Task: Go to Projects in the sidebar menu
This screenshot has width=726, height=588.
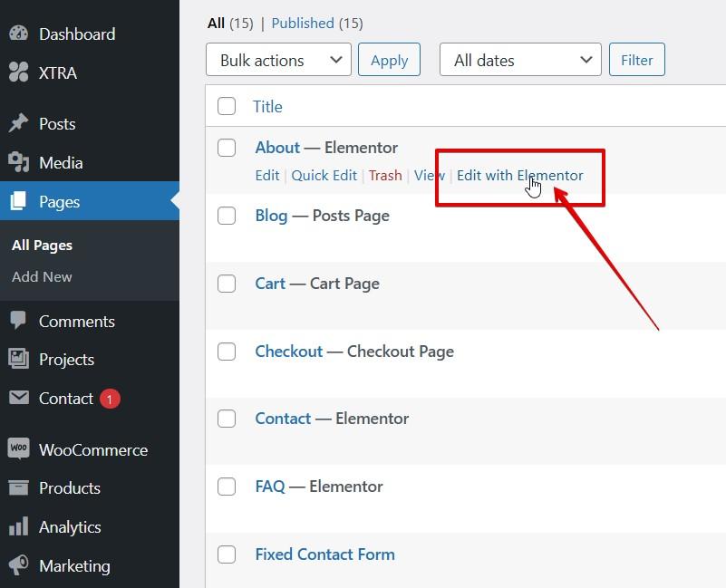Action: tap(66, 360)
